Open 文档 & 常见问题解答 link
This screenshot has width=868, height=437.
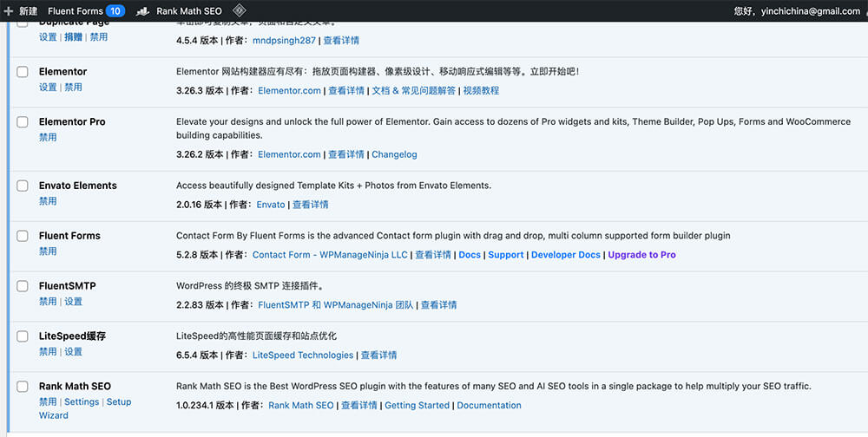(413, 91)
